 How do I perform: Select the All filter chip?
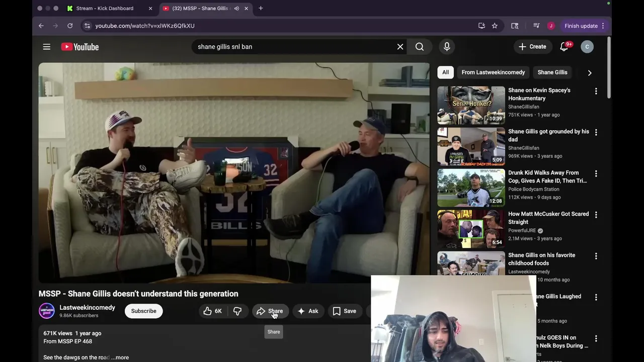click(445, 72)
